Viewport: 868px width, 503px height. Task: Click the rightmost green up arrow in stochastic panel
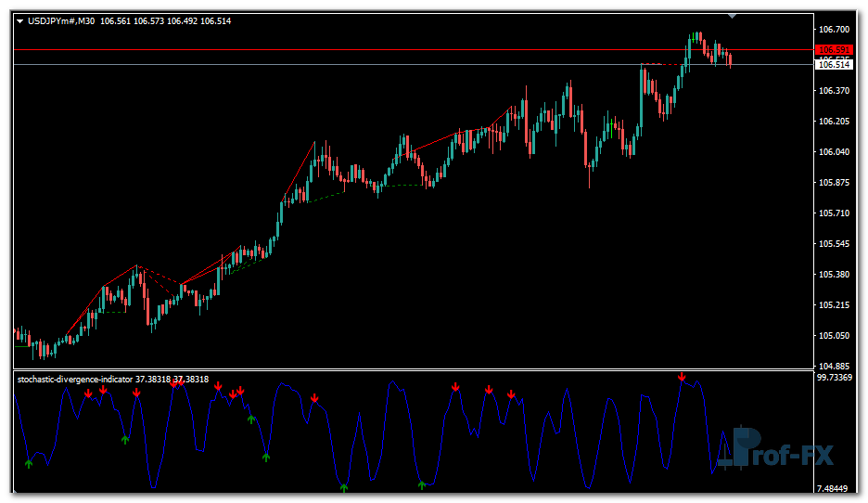(422, 484)
